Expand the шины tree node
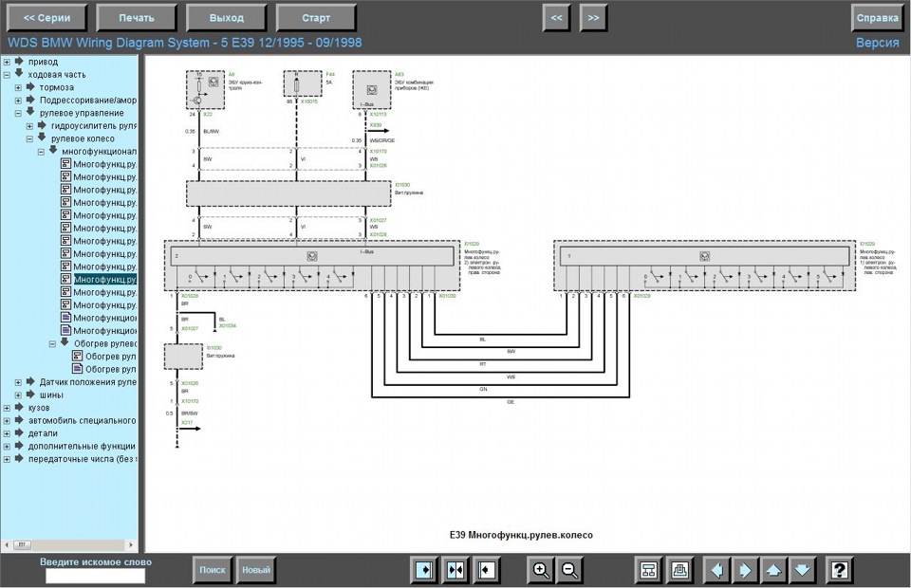Image resolution: width=911 pixels, height=588 pixels. pos(18,395)
